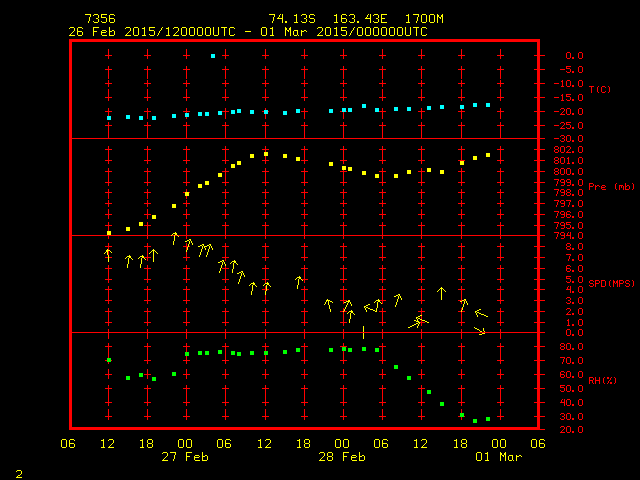Viewport: 640px width, 480px height.
Task: Click the outlier cyan temperature point near 0.0
Action: (213, 56)
